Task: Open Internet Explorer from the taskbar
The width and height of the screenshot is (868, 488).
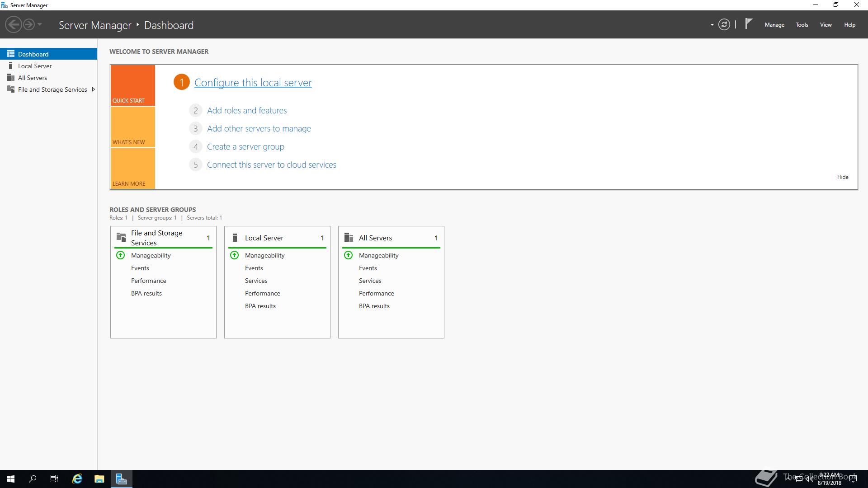Action: coord(77,479)
